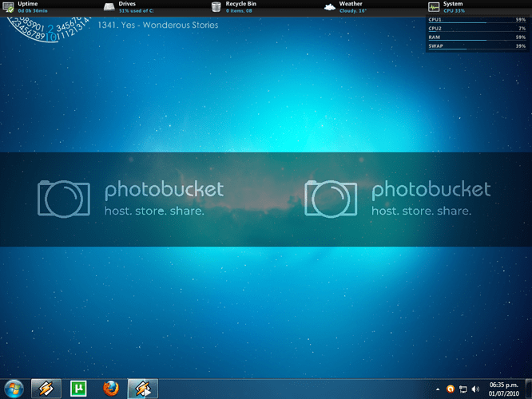Click the Weather cloud icon
The width and height of the screenshot is (532, 399).
(329, 7)
